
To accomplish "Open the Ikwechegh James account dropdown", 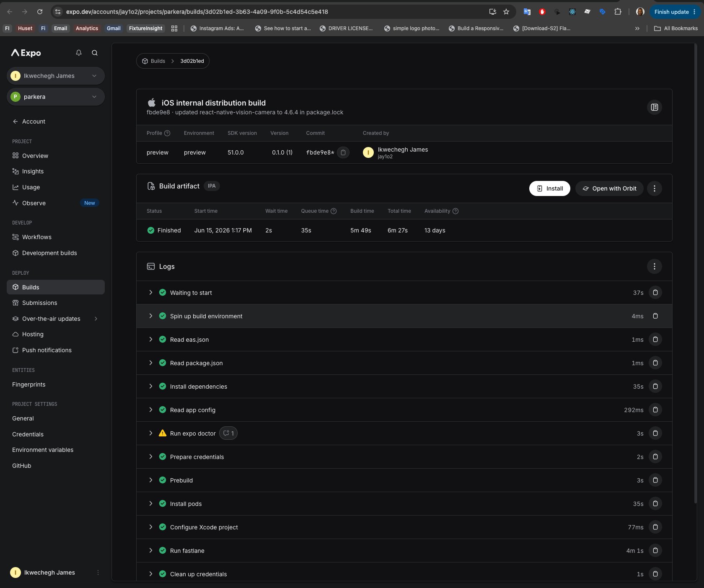I will pyautogui.click(x=56, y=76).
